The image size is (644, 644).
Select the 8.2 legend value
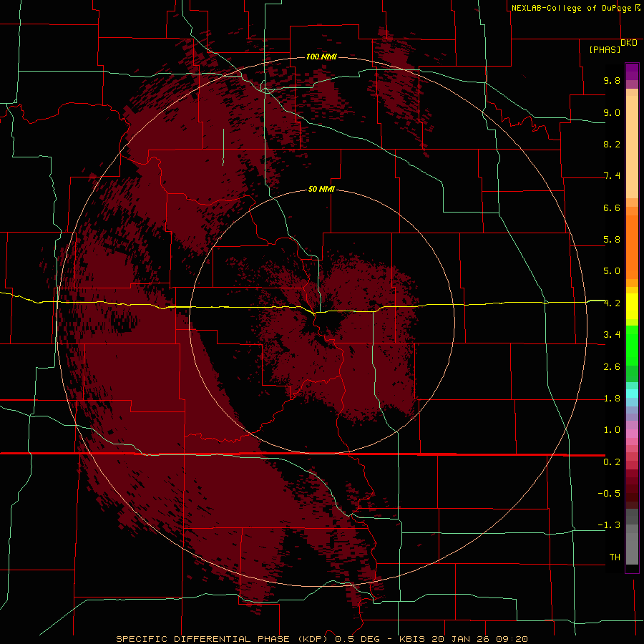coord(612,144)
